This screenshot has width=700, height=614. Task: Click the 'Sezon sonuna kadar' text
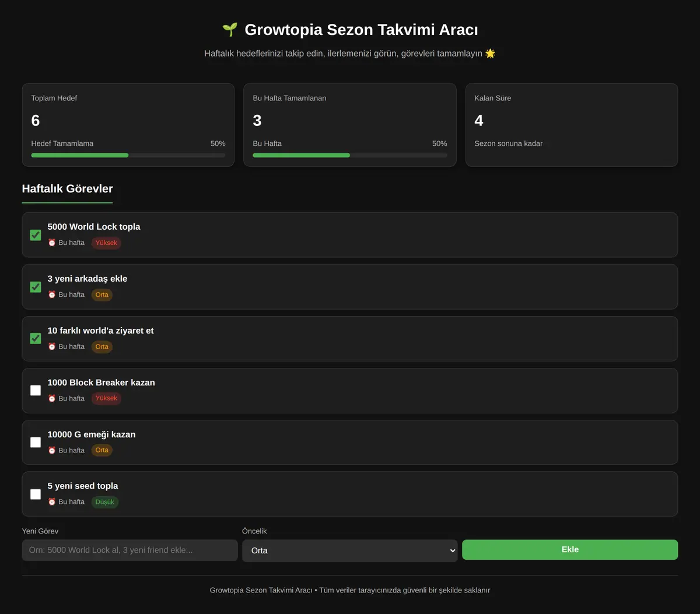tap(509, 143)
